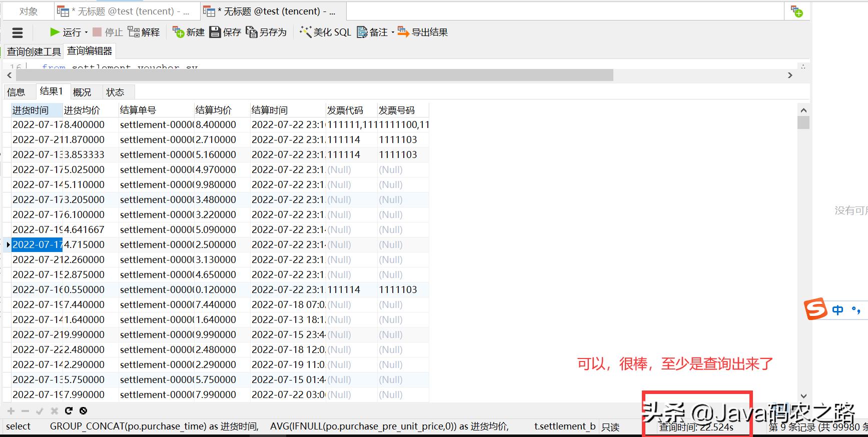Click the editor horizontal scrollbar thumb
Screen dimensions: 868x437
[315, 75]
